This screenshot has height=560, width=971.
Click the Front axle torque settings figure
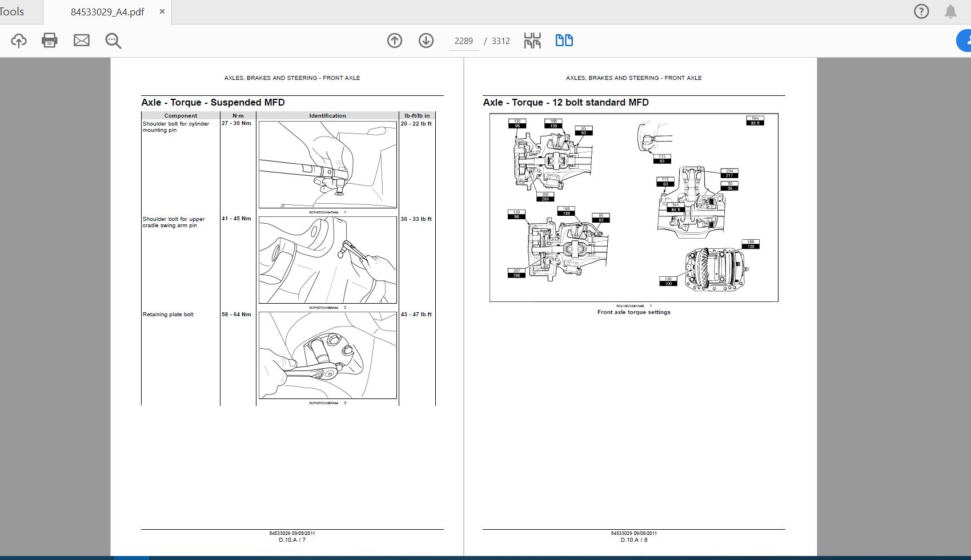click(x=634, y=207)
